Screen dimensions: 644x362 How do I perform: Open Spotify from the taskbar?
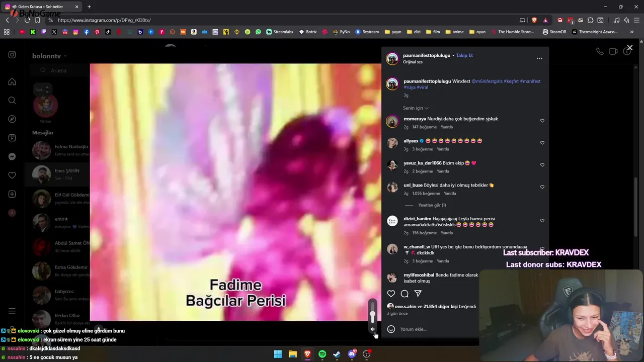tap(322, 354)
